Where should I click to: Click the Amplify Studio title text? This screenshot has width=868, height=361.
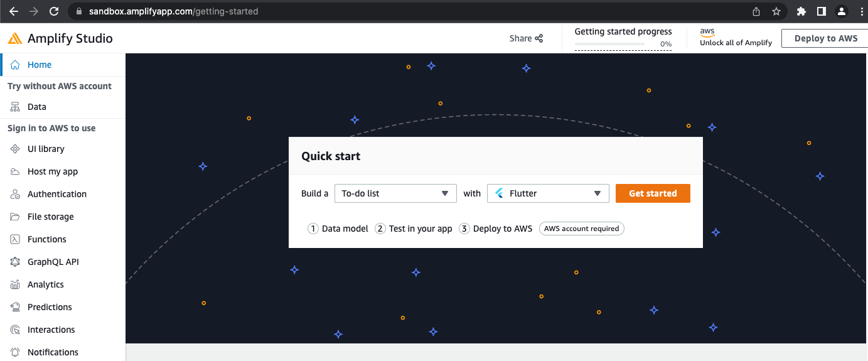click(70, 38)
